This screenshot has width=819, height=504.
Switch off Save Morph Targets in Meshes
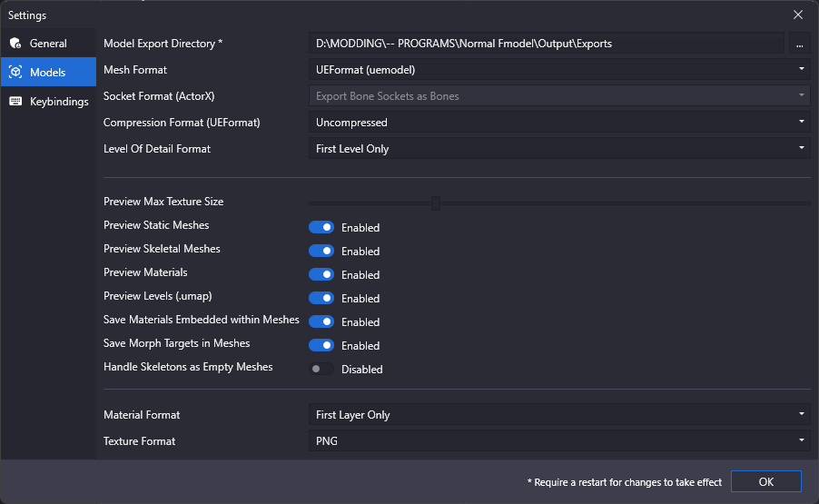click(321, 345)
